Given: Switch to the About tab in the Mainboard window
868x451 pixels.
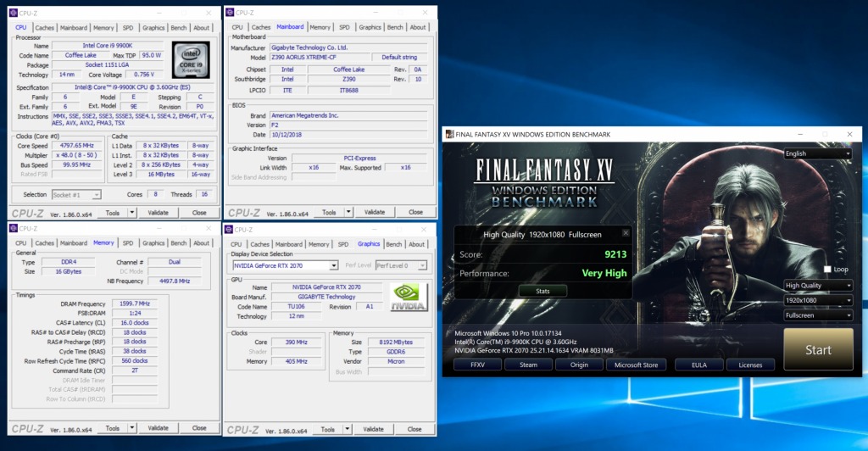Looking at the screenshot, I should [x=418, y=27].
